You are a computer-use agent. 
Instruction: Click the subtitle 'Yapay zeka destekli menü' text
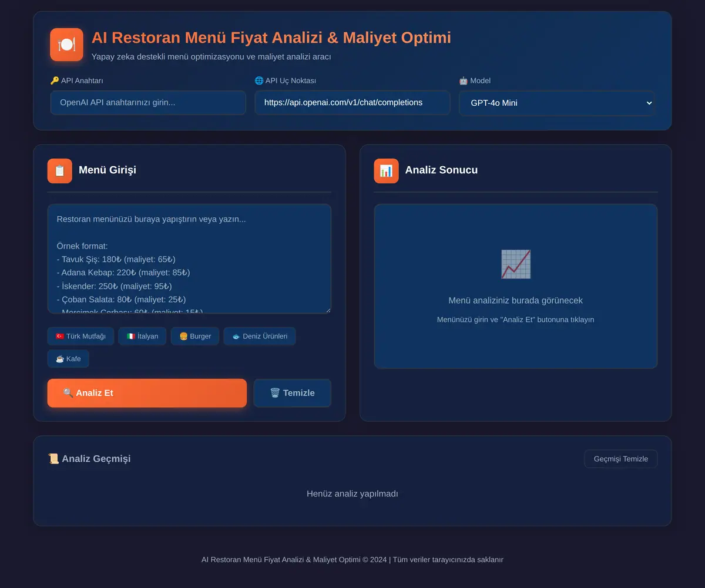tap(211, 57)
